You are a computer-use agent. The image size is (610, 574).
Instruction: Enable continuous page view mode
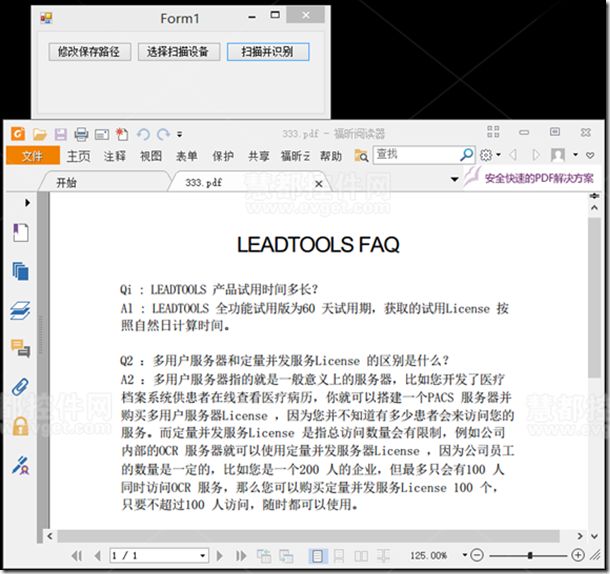coord(339,556)
